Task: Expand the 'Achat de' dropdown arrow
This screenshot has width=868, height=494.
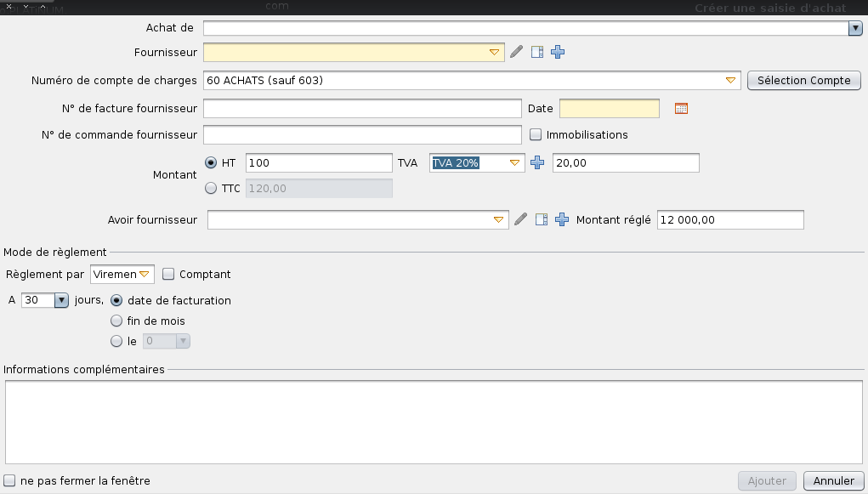Action: point(855,29)
